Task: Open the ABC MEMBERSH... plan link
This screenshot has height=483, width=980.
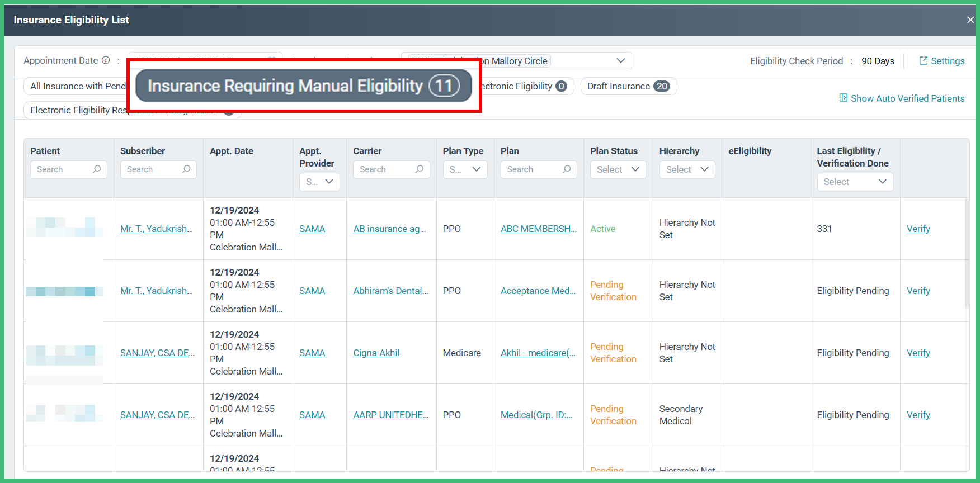Action: pyautogui.click(x=539, y=229)
